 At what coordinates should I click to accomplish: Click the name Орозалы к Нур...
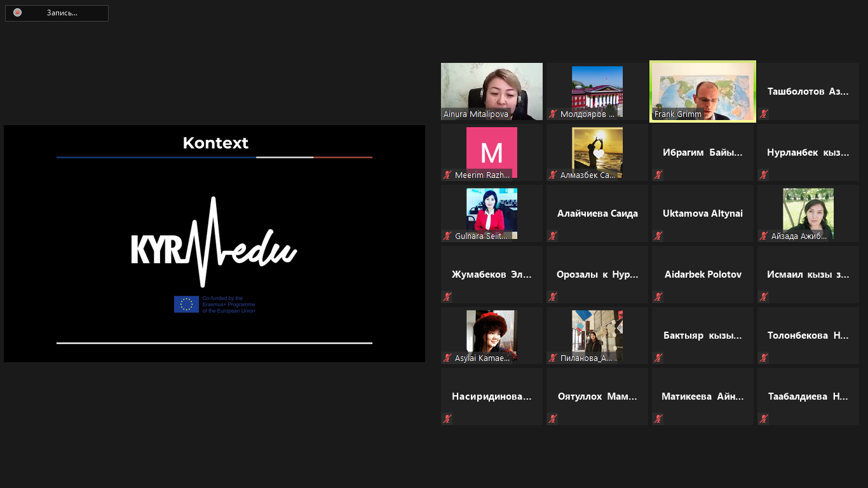[x=597, y=274]
